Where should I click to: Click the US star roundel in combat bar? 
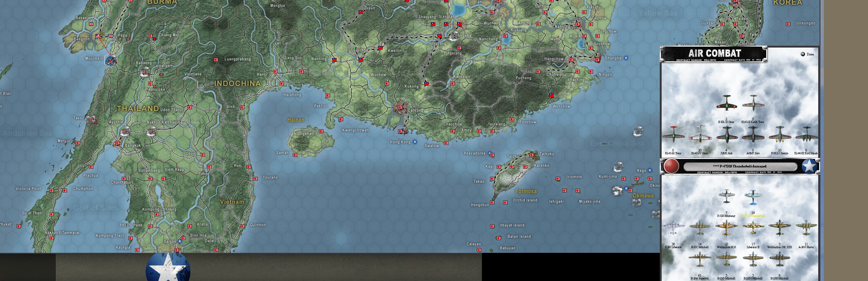click(809, 166)
